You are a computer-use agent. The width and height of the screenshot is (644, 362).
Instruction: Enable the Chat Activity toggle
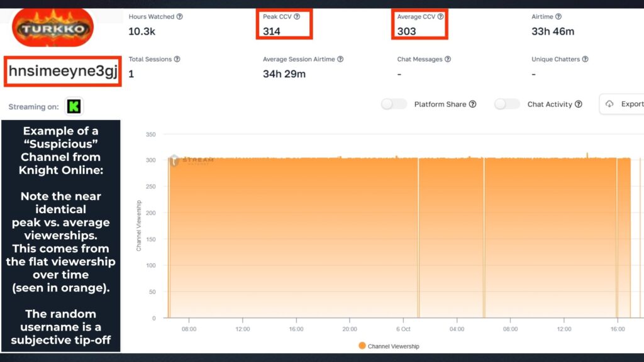point(507,104)
